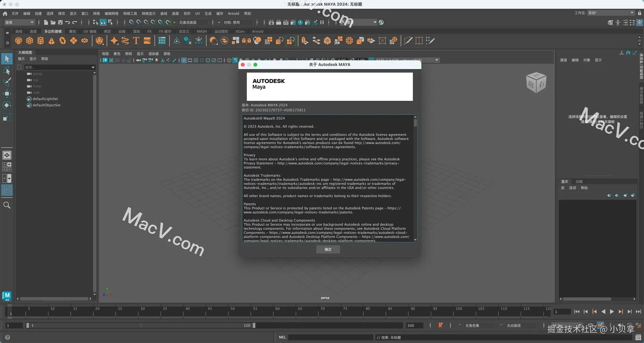Click the play forward button
Viewport: 644px width, 343px height.
point(612,312)
